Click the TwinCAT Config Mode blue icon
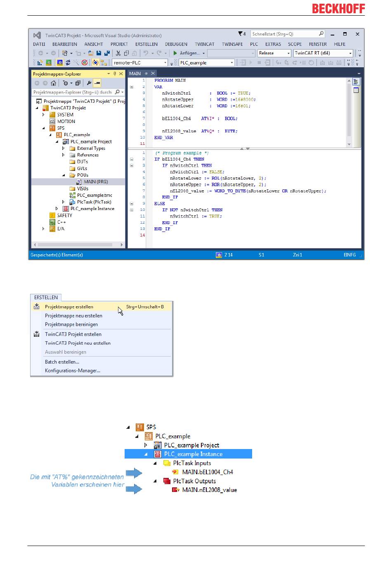Viewport: 392px width, 565px height. point(60,63)
